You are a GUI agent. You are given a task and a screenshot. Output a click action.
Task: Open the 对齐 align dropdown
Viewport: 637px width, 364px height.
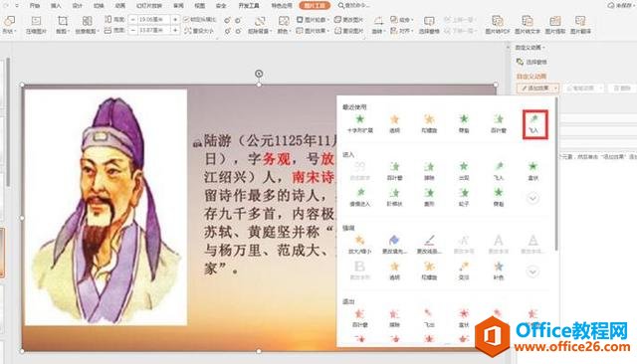[402, 31]
